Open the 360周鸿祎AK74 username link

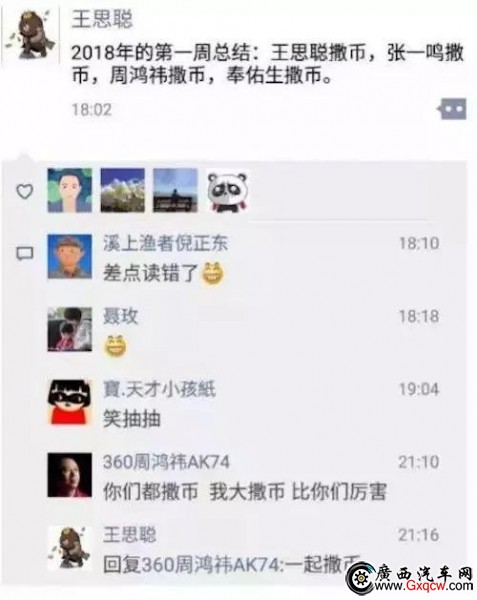click(166, 462)
